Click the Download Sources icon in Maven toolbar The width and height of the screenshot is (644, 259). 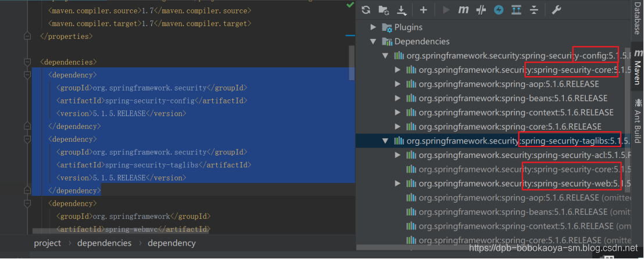pos(402,10)
